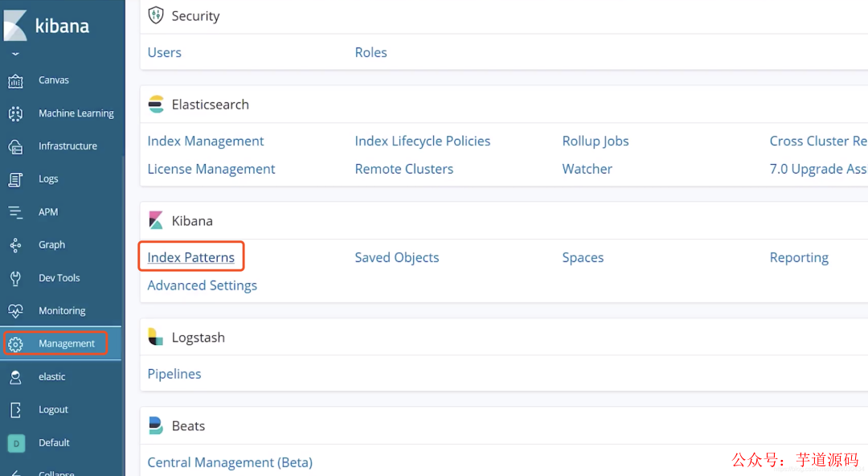Click the Elasticsearch section logo icon

click(156, 105)
